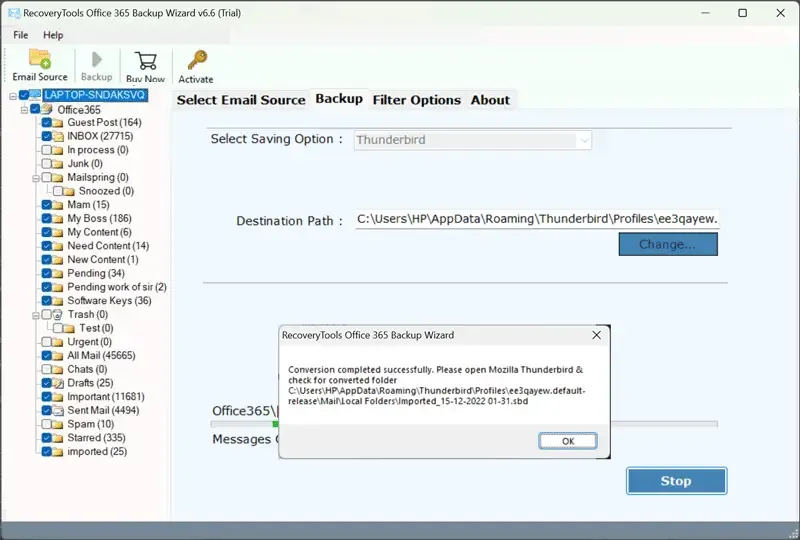Collapse the Mailspring folder tree node
Viewport: 800px width, 540px height.
[36, 177]
